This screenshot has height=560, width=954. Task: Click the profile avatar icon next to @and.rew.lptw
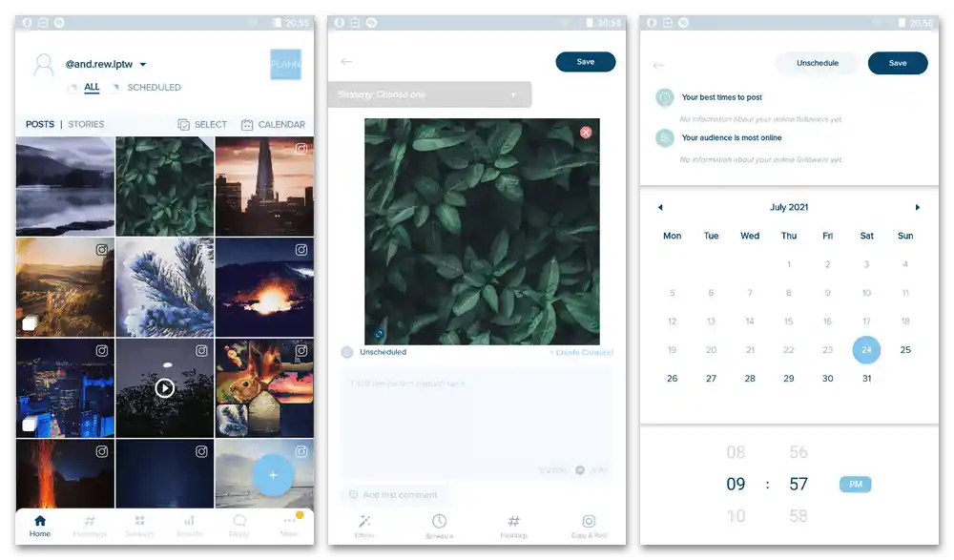pos(44,65)
